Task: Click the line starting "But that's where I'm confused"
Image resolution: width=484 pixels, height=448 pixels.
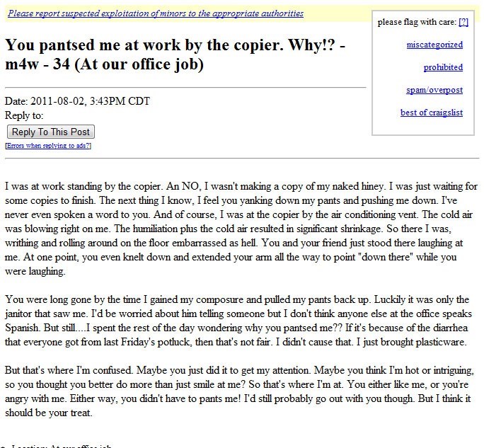Action: pyautogui.click(x=239, y=370)
